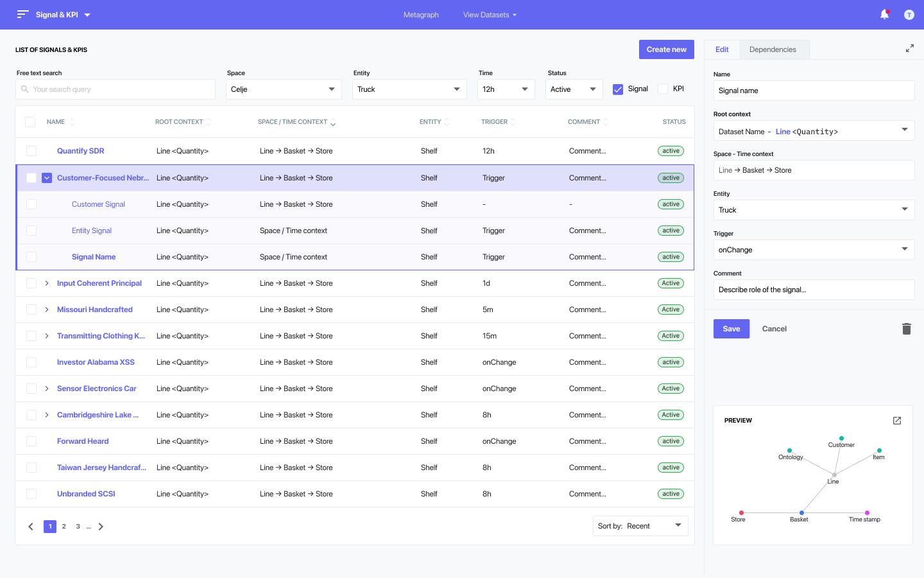Open the Metagraph menu item

421,15
